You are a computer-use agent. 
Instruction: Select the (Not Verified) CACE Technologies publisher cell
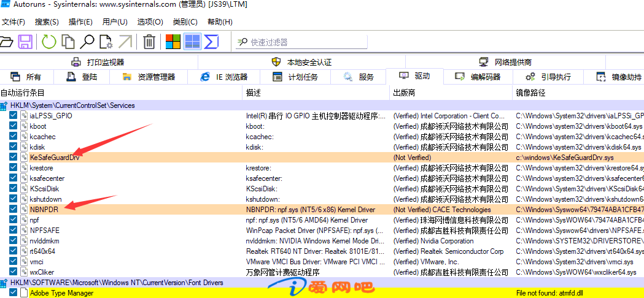click(x=442, y=210)
